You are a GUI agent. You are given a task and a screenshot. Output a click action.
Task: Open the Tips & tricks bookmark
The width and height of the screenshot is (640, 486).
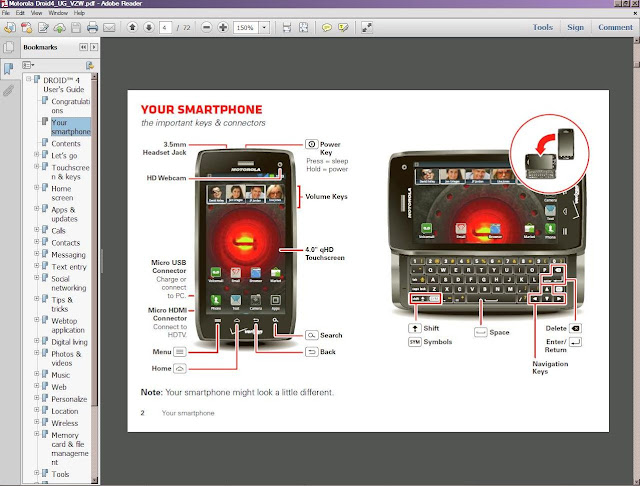62,304
